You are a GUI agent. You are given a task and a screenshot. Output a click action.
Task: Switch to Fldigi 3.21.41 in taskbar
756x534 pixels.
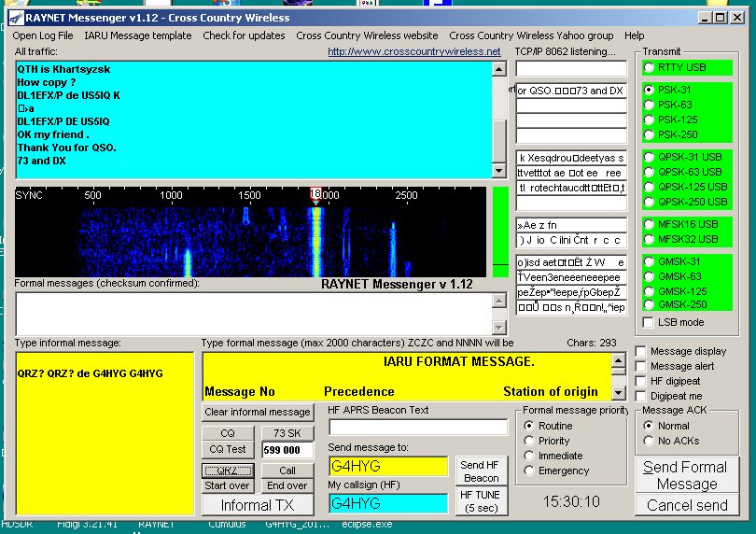tap(87, 525)
